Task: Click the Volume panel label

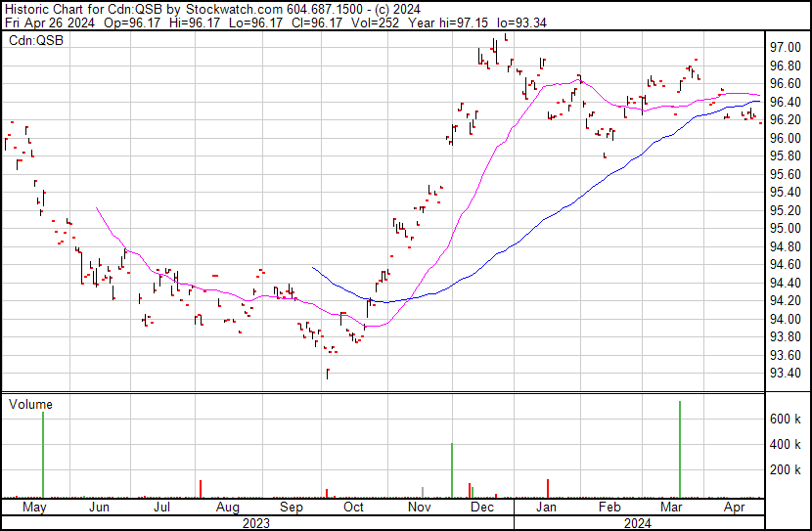Action: pos(30,404)
